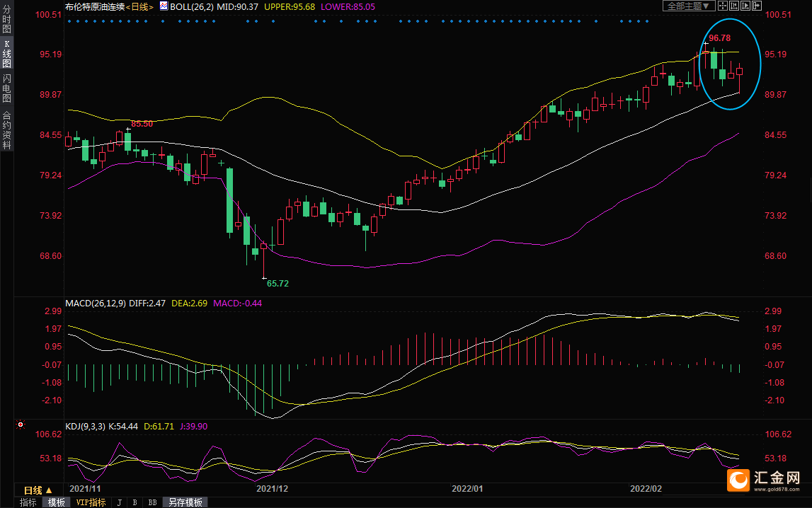Click the jump-to-start chart icon

coord(734,6)
